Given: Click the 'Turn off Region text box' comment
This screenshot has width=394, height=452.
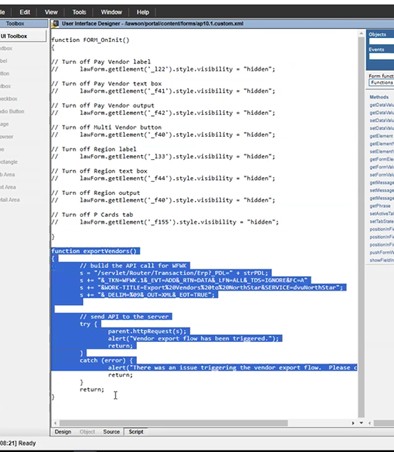Looking at the screenshot, I should (x=99, y=171).
